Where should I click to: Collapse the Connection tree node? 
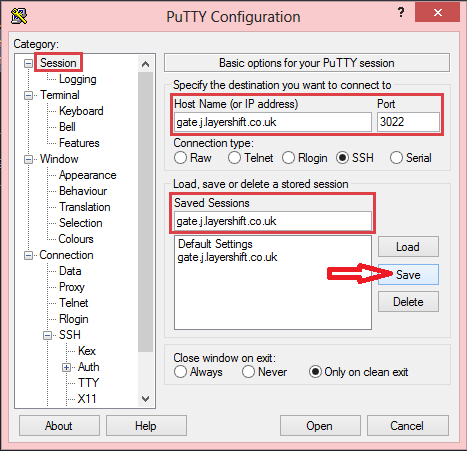29,255
